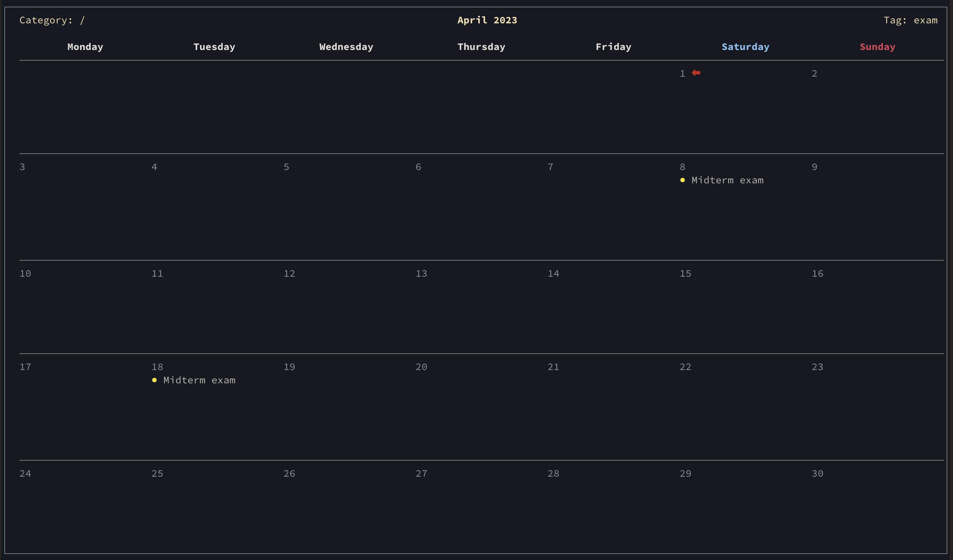953x560 pixels.
Task: Select day 2 on Sunday
Action: click(814, 73)
